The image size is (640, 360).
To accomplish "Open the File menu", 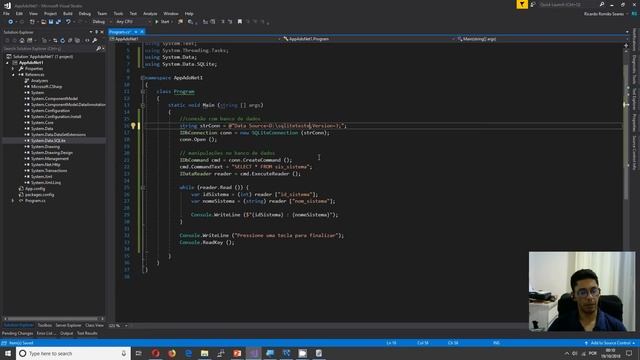I will point(6,13).
